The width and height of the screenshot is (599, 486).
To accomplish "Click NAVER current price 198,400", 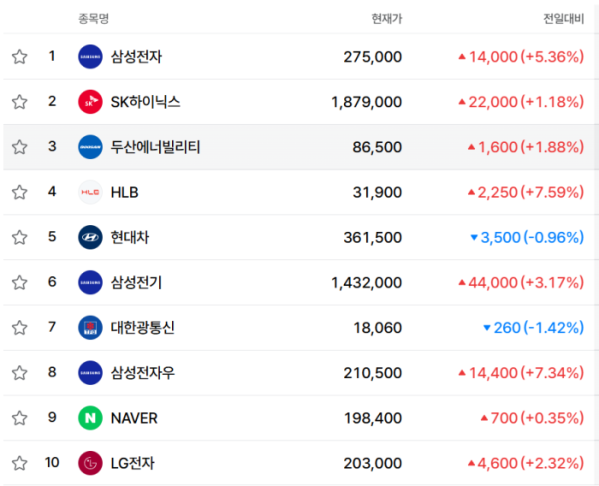I will coord(373,418).
